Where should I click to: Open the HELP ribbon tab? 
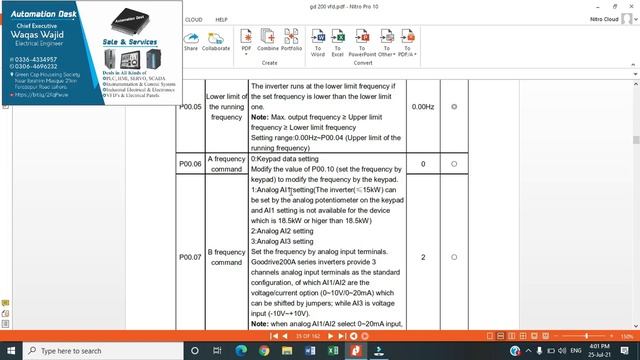point(221,20)
